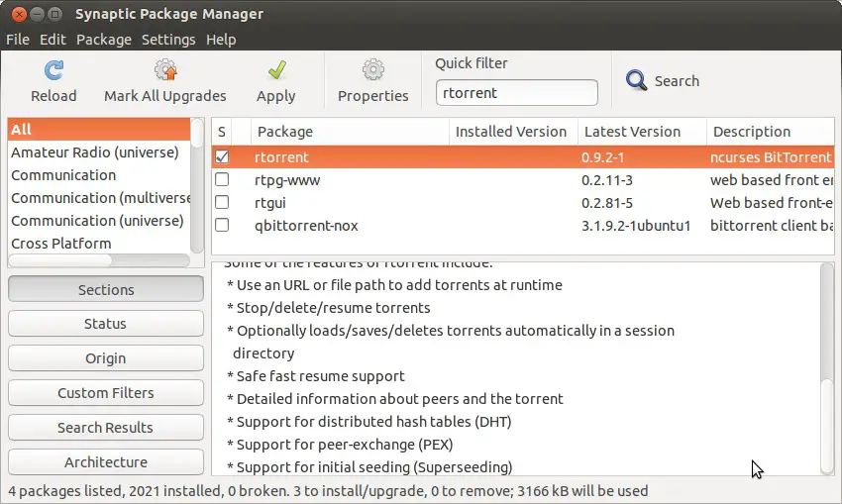Select the rtgui package row

click(522, 202)
